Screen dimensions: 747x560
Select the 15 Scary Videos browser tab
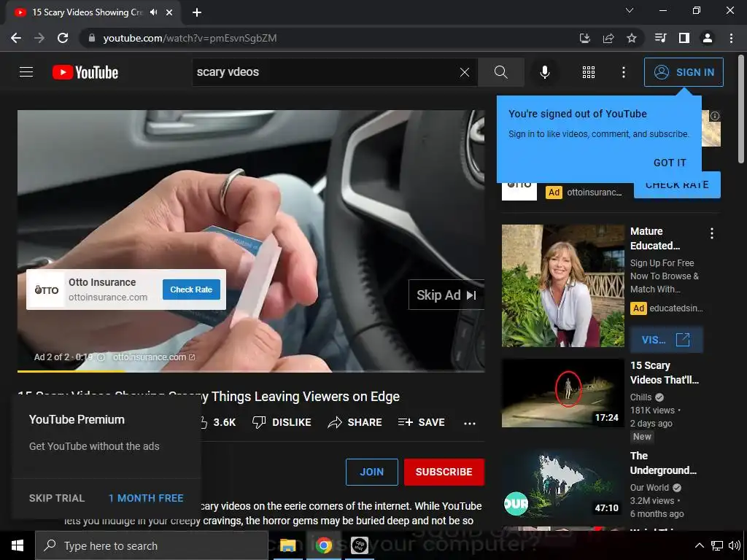[x=93, y=12]
